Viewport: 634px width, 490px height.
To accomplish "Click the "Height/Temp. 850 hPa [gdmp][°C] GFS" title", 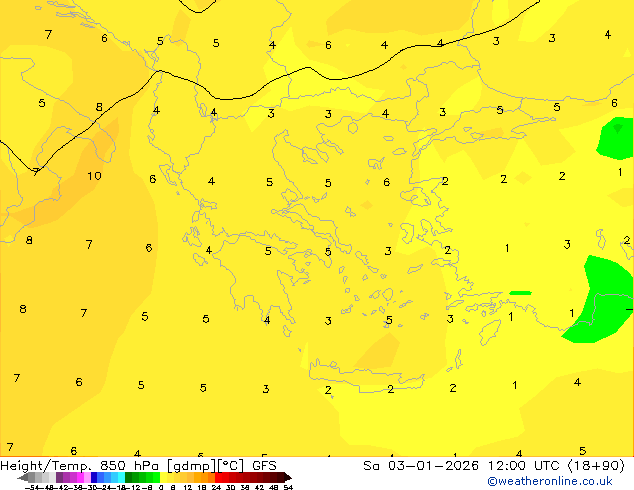I will tap(138, 466).
